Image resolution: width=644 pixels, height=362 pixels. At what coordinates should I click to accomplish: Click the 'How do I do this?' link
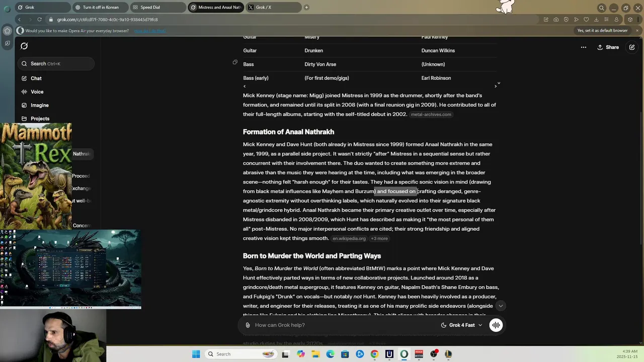tap(151, 31)
